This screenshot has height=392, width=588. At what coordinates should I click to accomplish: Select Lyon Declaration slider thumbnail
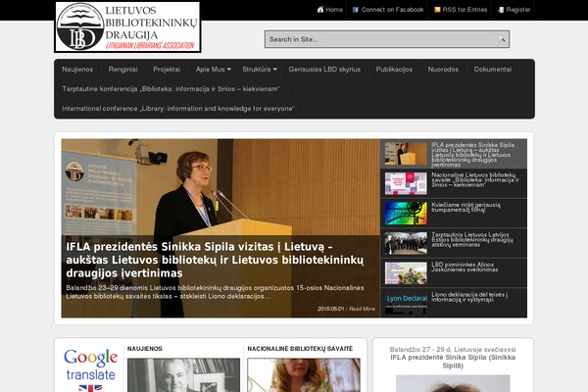[x=406, y=303]
